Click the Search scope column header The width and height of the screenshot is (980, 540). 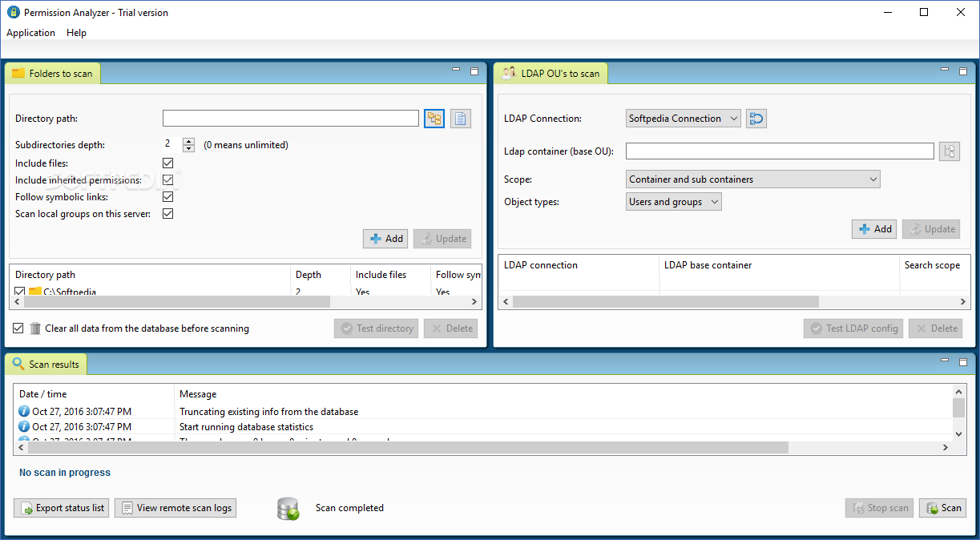tap(934, 265)
